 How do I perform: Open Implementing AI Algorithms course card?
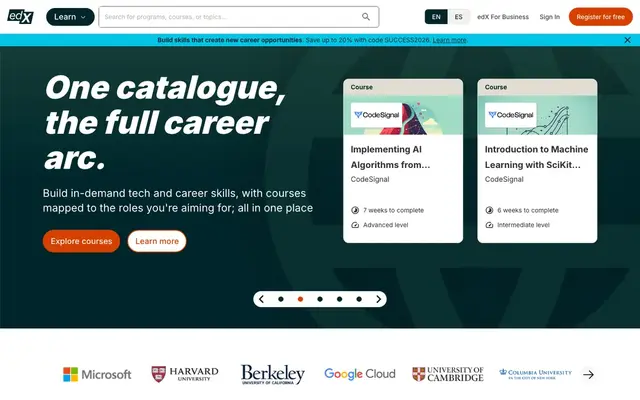point(403,161)
